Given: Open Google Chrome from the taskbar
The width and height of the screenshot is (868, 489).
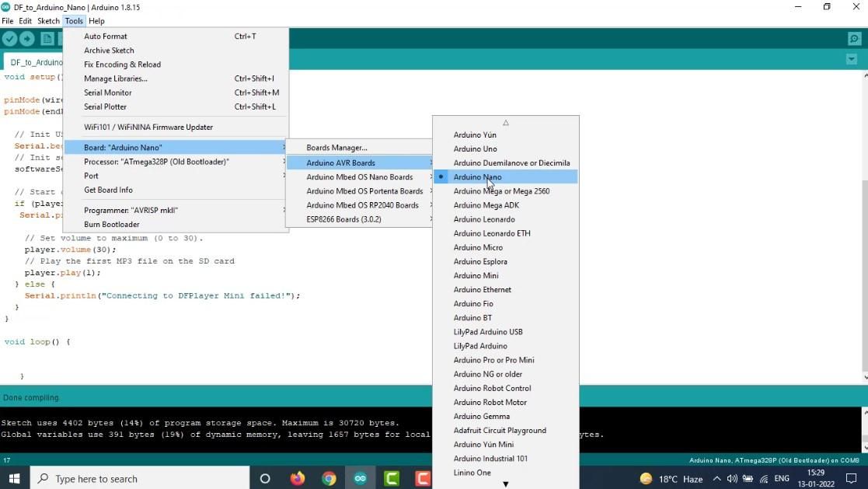Looking at the screenshot, I should (329, 478).
